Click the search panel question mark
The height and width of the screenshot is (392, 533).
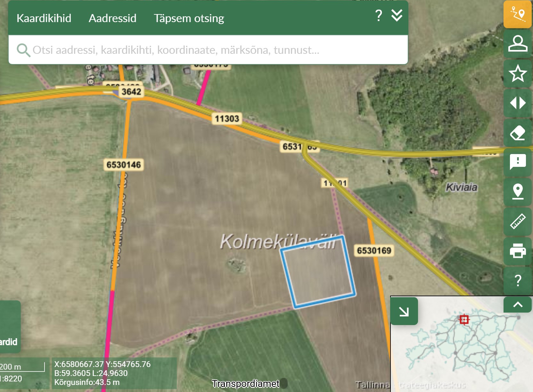tap(379, 15)
